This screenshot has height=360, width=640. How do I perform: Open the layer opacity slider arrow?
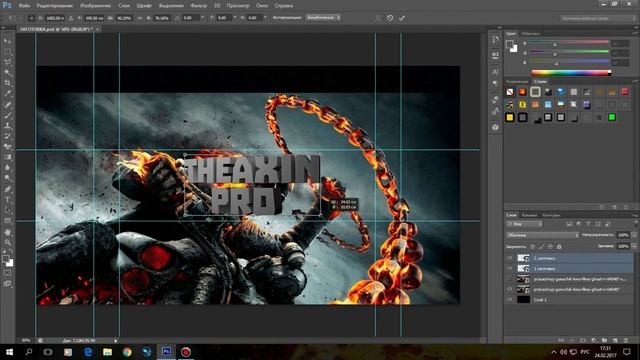coord(634,235)
